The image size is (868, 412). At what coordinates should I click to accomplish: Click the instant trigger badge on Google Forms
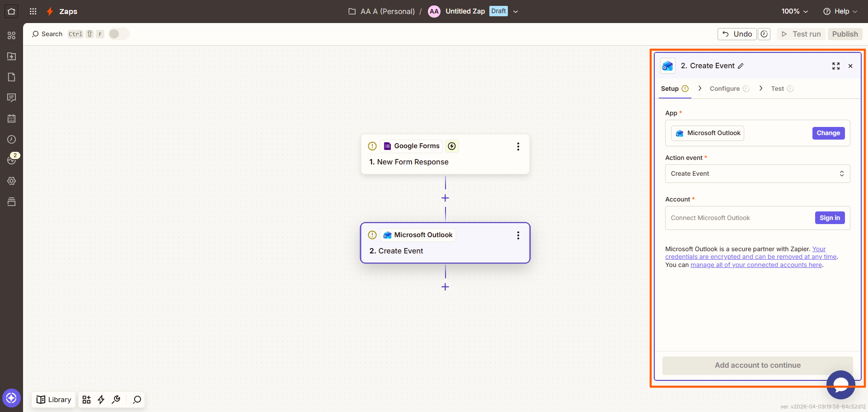(x=452, y=146)
